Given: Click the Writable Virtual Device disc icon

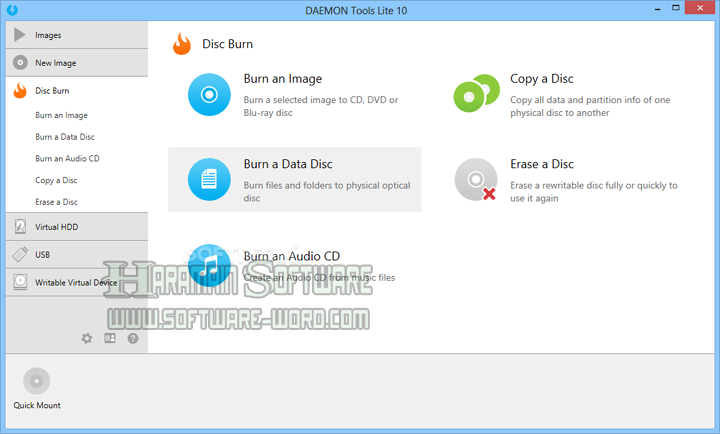Looking at the screenshot, I should tap(20, 282).
